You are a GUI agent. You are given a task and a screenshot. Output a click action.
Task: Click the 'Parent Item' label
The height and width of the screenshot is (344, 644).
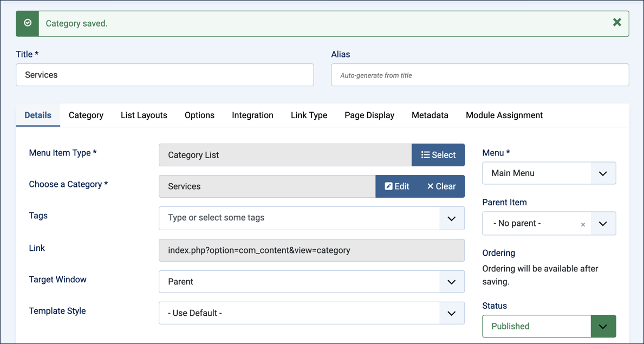[x=504, y=202]
